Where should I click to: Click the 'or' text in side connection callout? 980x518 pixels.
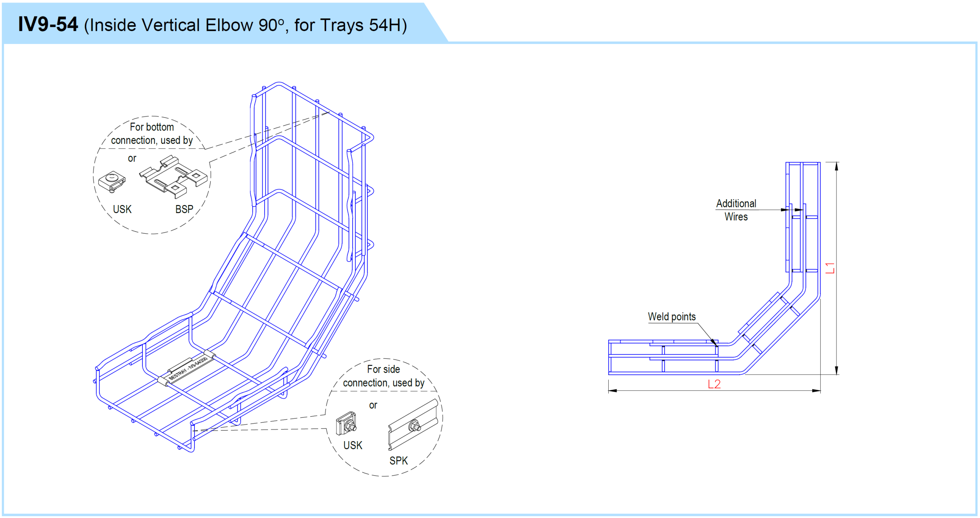coord(373,405)
